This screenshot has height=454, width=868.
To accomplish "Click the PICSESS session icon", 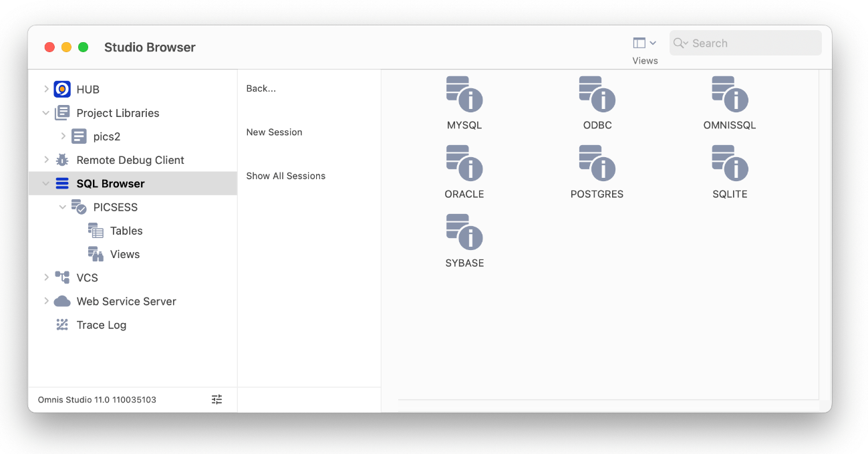I will point(79,207).
